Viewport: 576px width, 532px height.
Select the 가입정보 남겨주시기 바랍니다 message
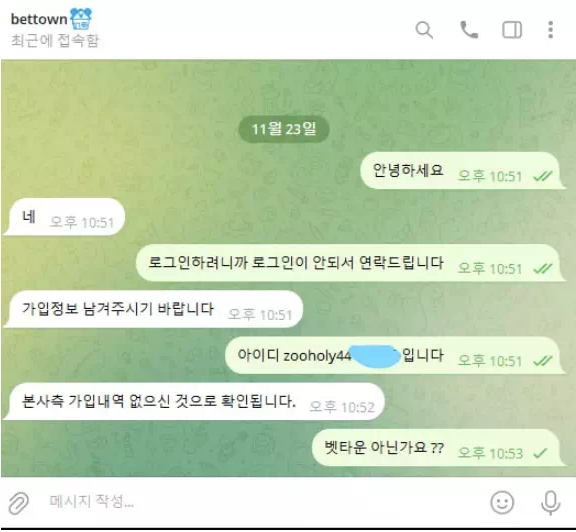pos(154,309)
